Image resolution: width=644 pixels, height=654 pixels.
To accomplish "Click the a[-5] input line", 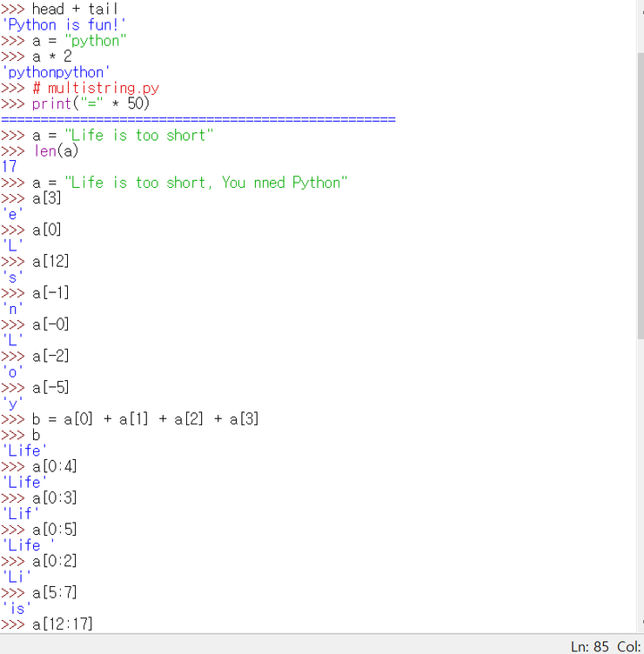I will point(50,388).
